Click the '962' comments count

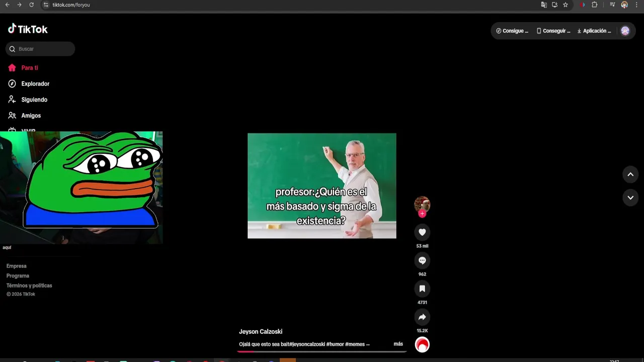[x=422, y=275]
